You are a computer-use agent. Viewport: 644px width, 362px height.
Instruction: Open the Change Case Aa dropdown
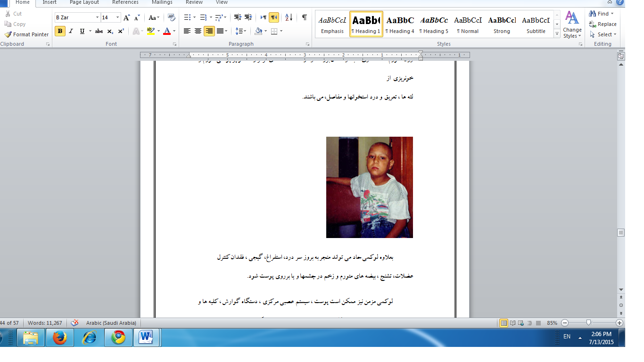click(x=154, y=17)
